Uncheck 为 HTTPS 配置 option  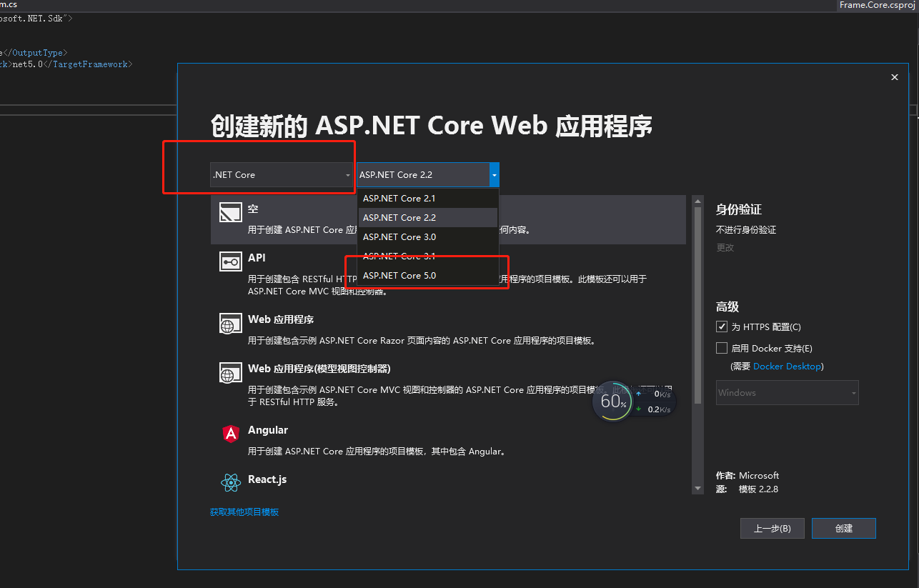click(722, 327)
